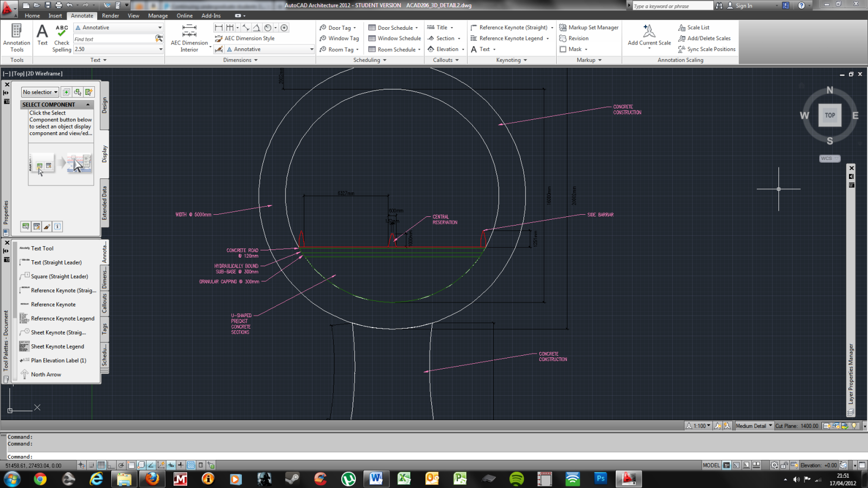The image size is (868, 488).
Task: Toggle ortho mode in status bar
Action: click(x=111, y=465)
